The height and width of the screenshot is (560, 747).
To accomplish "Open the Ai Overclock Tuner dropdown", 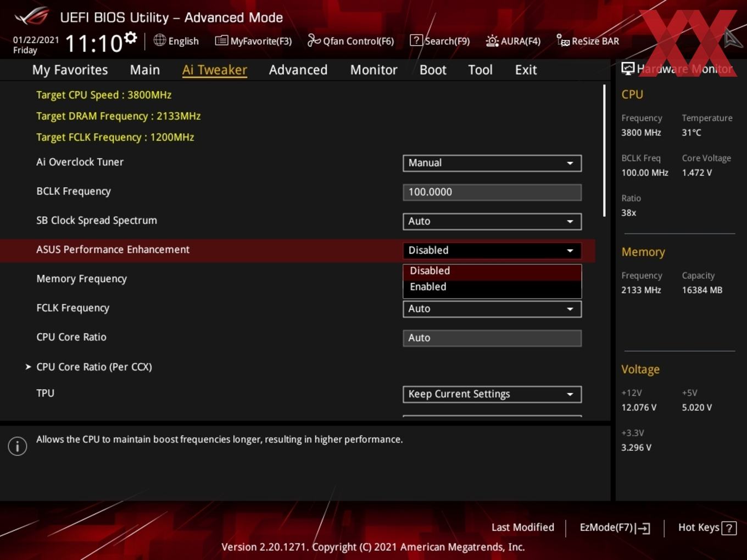I will click(x=492, y=163).
